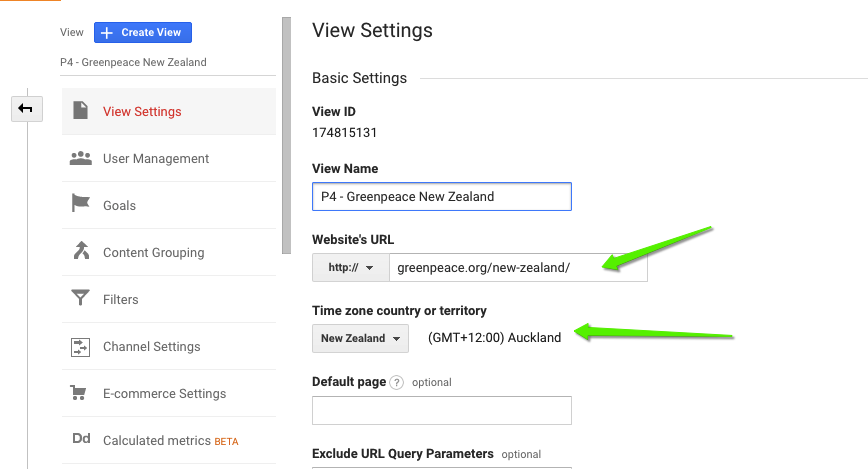
Task: Open Channel Settings entry
Action: 169,347
